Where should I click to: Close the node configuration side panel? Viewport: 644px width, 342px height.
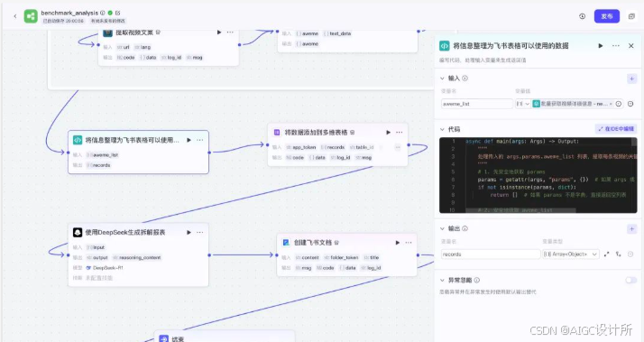(631, 46)
